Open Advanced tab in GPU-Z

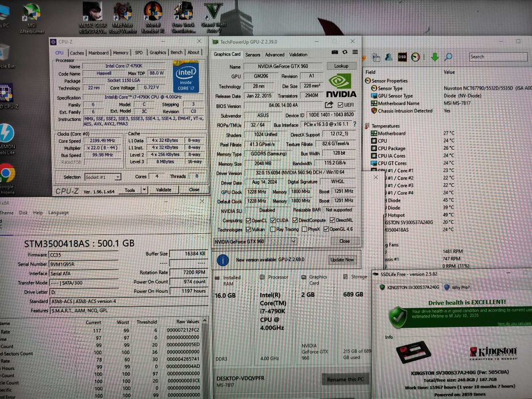coord(274,55)
